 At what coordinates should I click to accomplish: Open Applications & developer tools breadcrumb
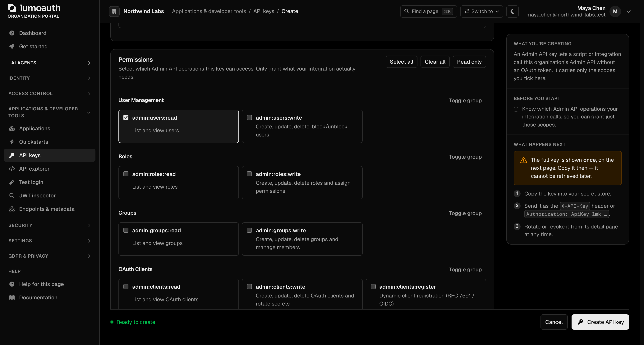tap(209, 11)
